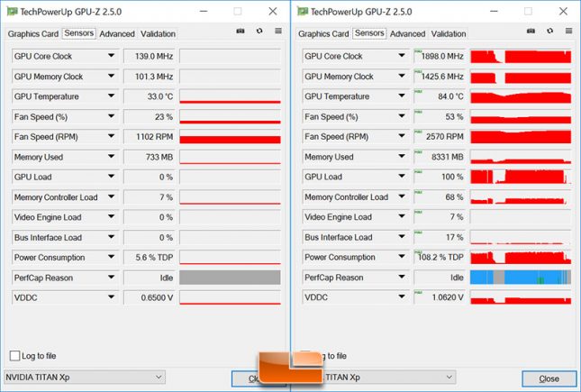Switch to Graphics Card tab in left window
Image resolution: width=581 pixels, height=392 pixels.
(33, 33)
